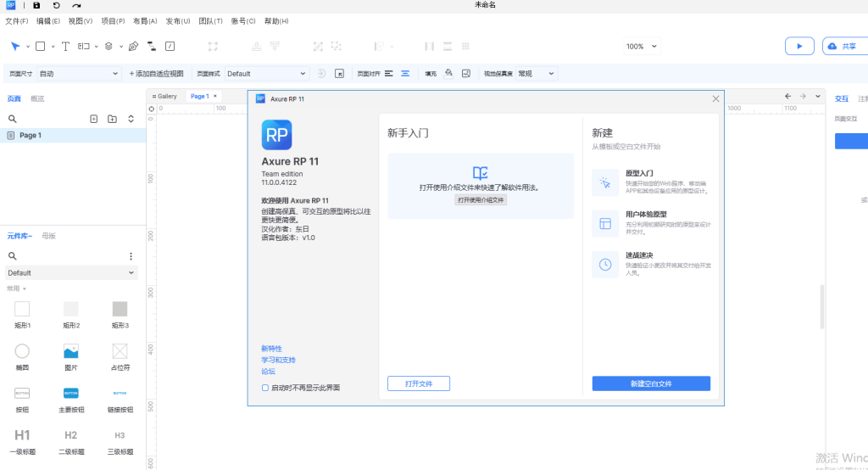
Task: Click the 共享 share button
Action: coord(845,47)
